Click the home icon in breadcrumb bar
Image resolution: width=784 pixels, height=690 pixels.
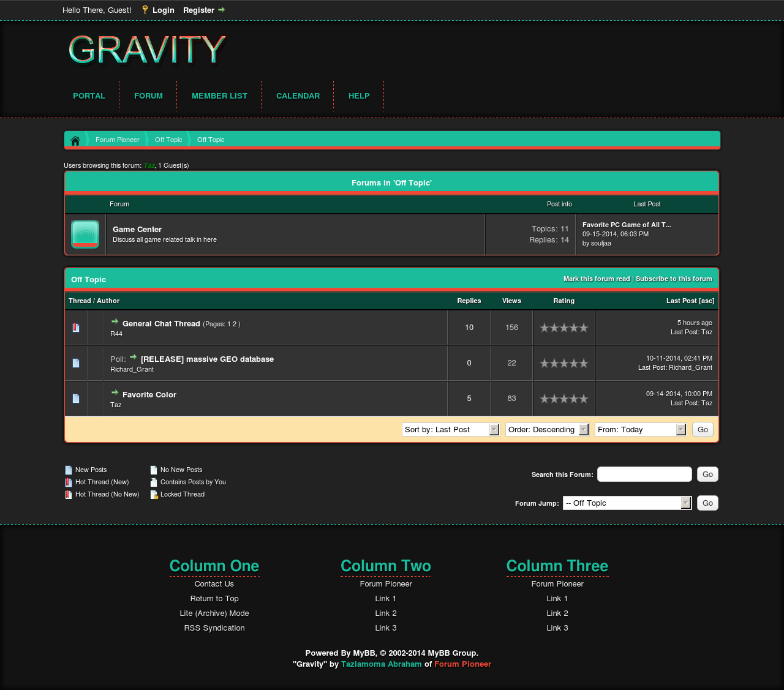[75, 141]
